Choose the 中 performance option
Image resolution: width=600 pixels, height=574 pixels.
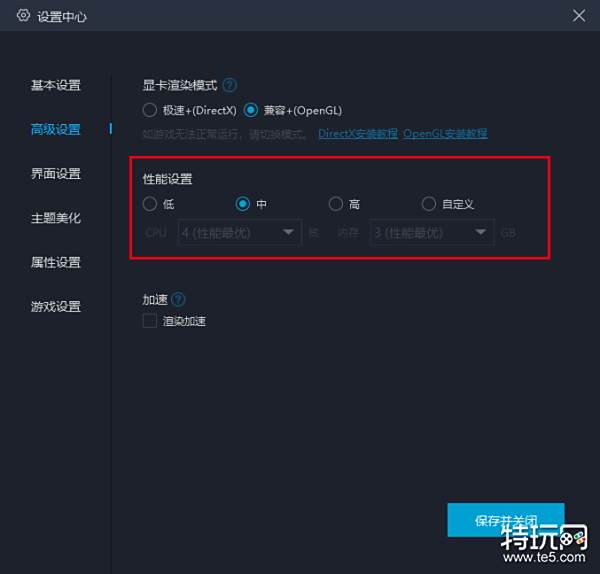point(242,204)
